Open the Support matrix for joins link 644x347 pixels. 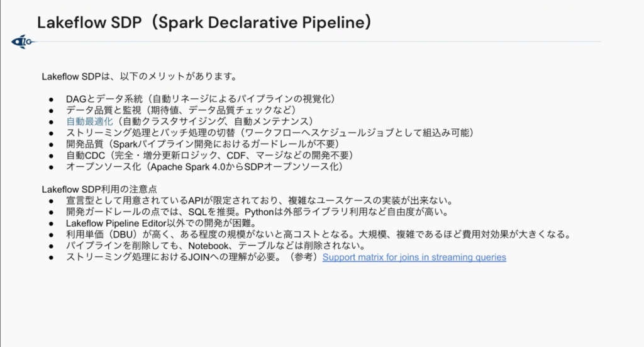coord(414,258)
